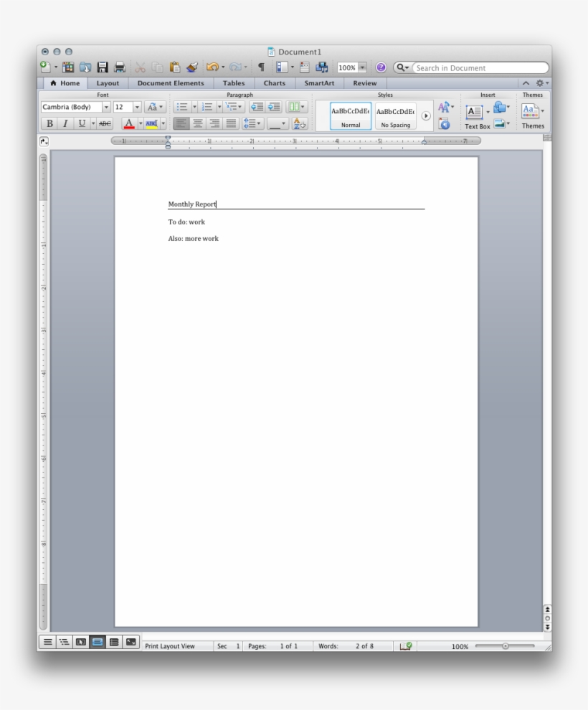Click the Themes icon in Themes group
The image size is (588, 710).
pyautogui.click(x=530, y=111)
